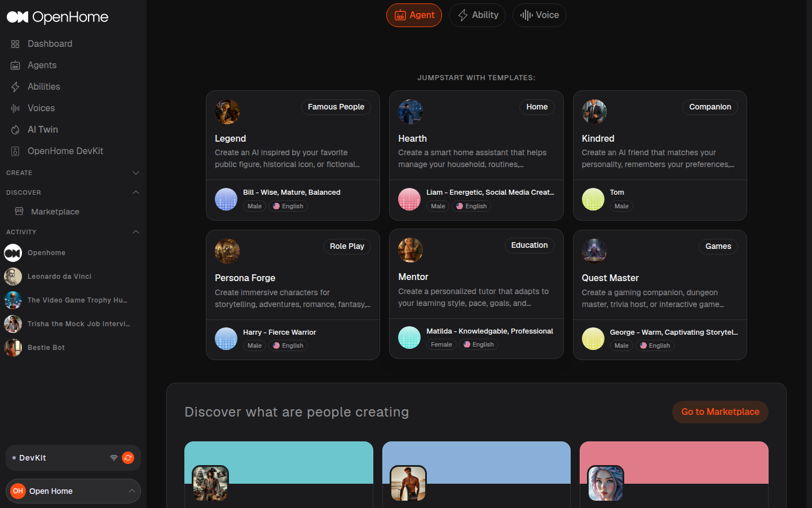Viewport: 812px width, 508px height.
Task: Open the surfer avatar in the marketplace preview
Action: coord(408,484)
